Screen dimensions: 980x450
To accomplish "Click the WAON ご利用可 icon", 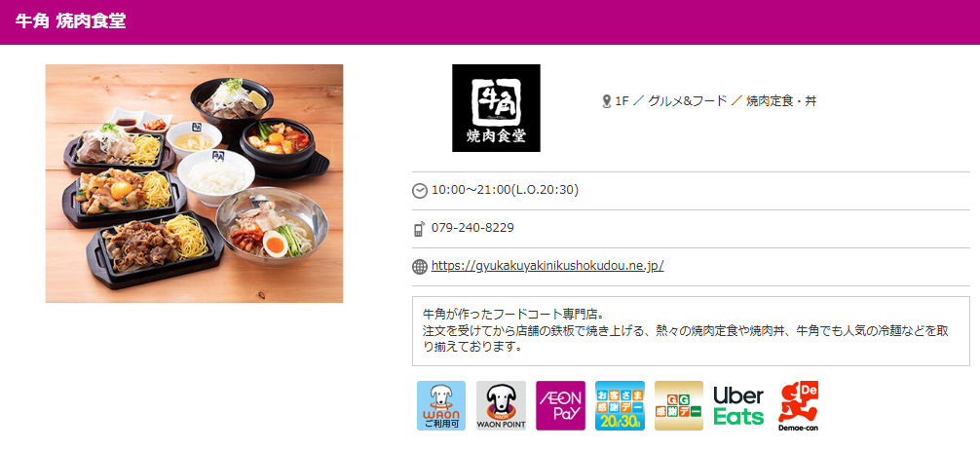I will click(x=440, y=405).
